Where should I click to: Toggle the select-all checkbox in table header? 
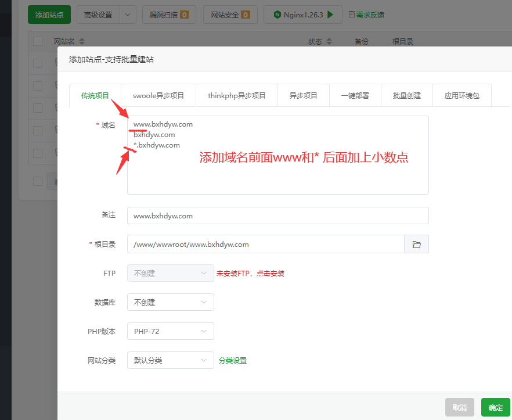coord(38,41)
